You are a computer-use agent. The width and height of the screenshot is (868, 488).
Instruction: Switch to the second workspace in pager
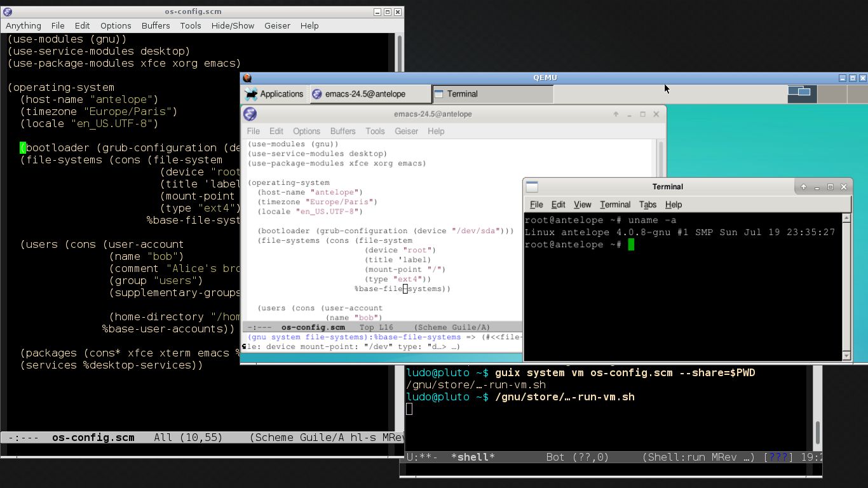[x=832, y=93]
